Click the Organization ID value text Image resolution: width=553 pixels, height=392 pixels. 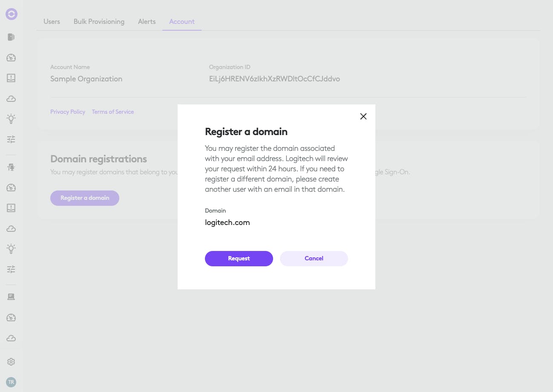(274, 79)
